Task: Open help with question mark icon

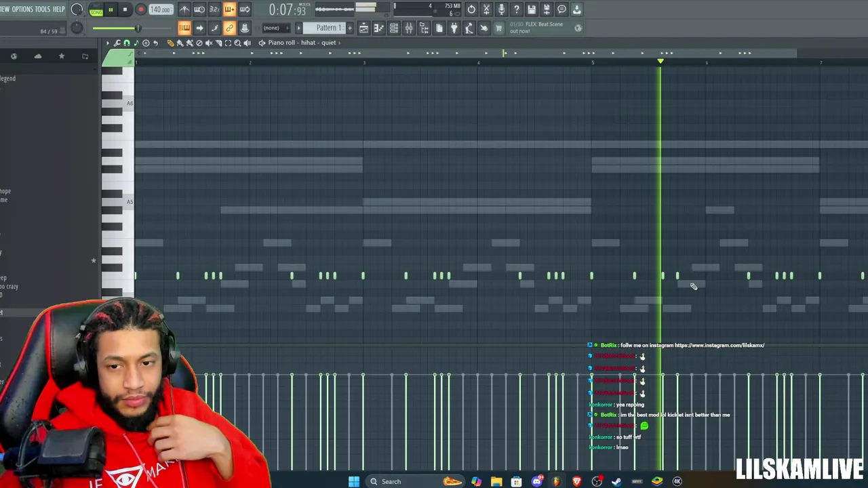Action: point(516,9)
